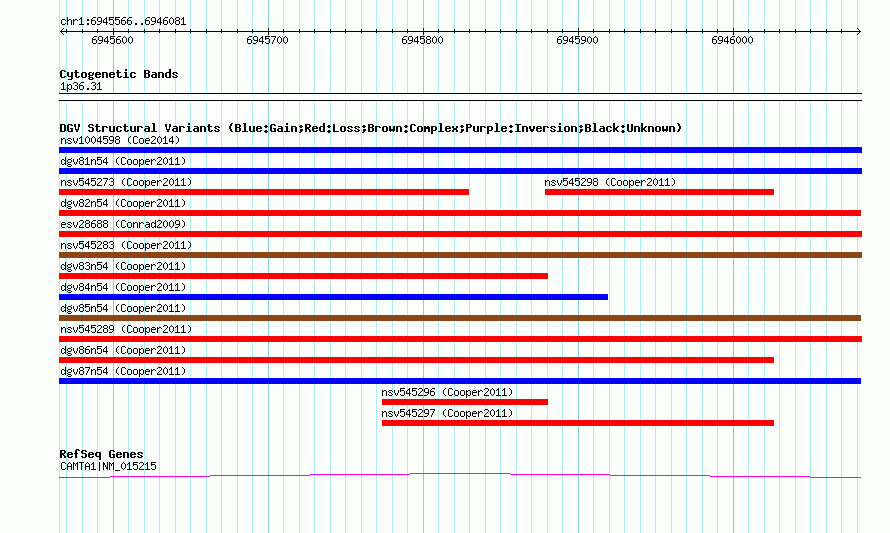Click the chr1:6945566..6946081 coordinates text
This screenshot has width=890, height=533.
[x=123, y=22]
